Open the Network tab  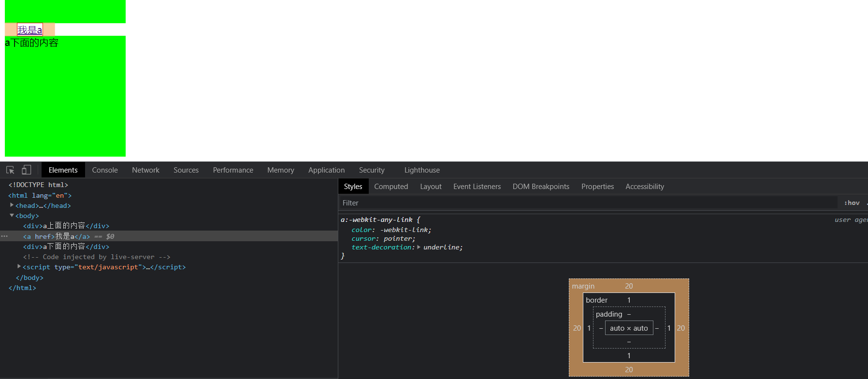coord(145,170)
